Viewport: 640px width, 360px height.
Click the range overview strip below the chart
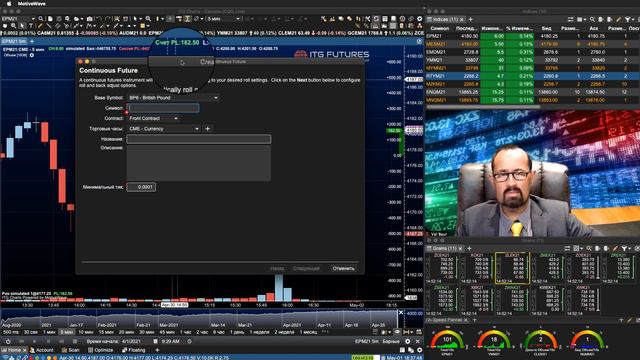[199, 319]
